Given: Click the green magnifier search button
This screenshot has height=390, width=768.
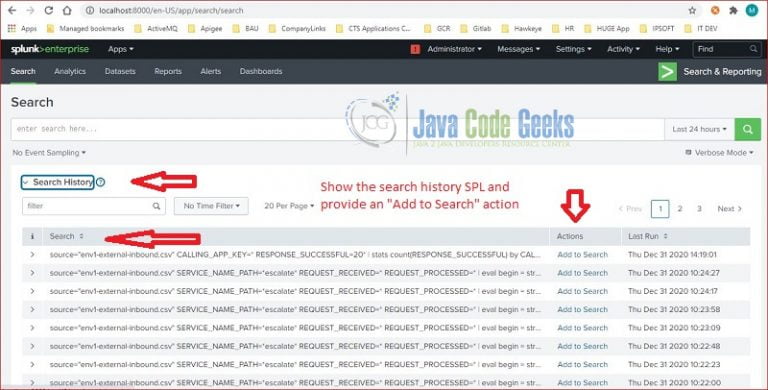Looking at the screenshot, I should coord(747,129).
